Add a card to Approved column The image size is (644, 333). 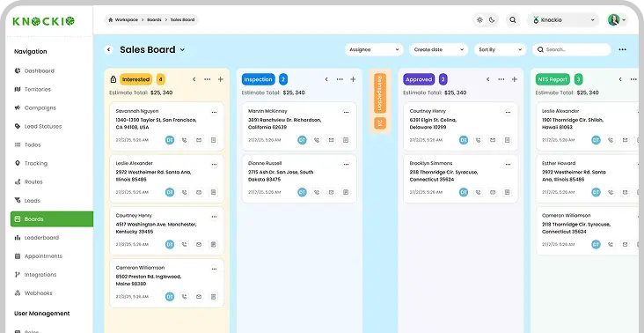[x=514, y=79]
